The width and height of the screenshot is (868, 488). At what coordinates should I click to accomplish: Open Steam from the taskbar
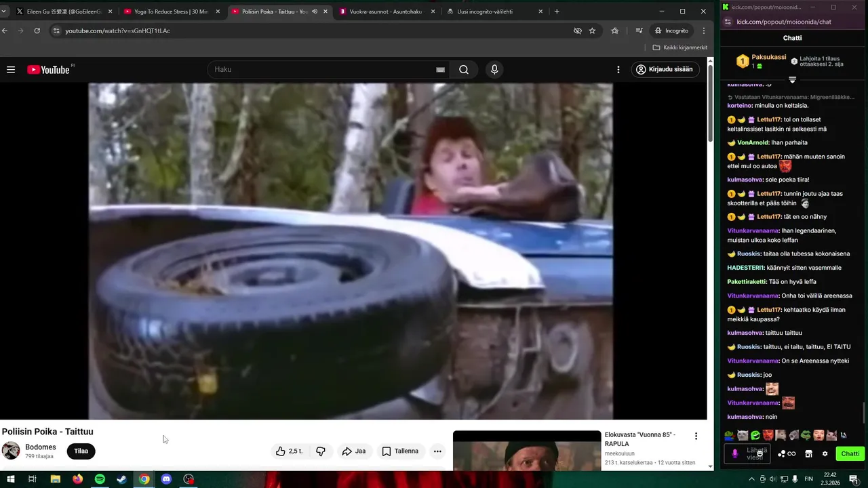point(121,479)
